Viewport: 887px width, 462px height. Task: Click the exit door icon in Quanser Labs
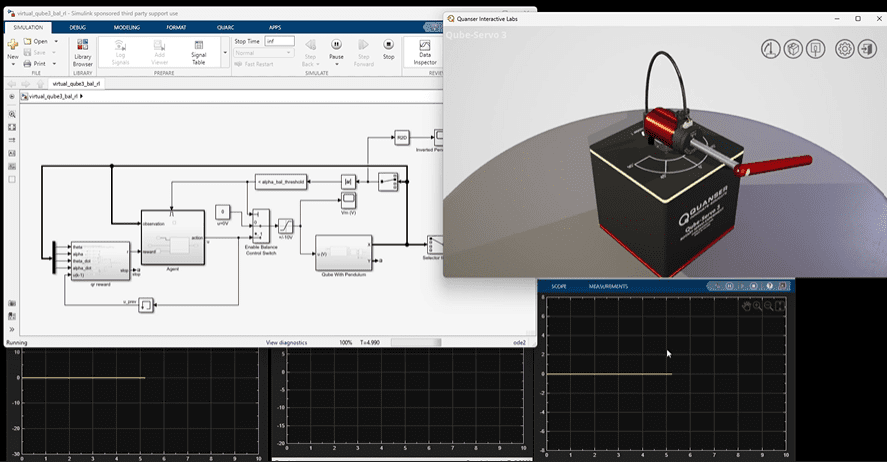click(867, 49)
